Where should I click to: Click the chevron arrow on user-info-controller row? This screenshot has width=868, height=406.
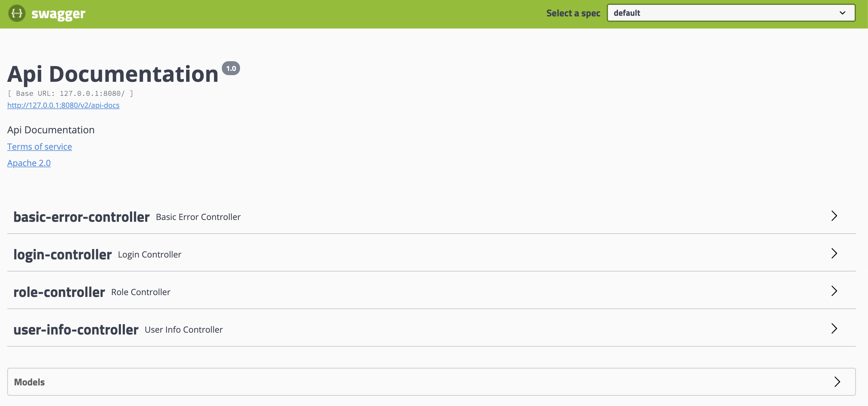(x=834, y=328)
